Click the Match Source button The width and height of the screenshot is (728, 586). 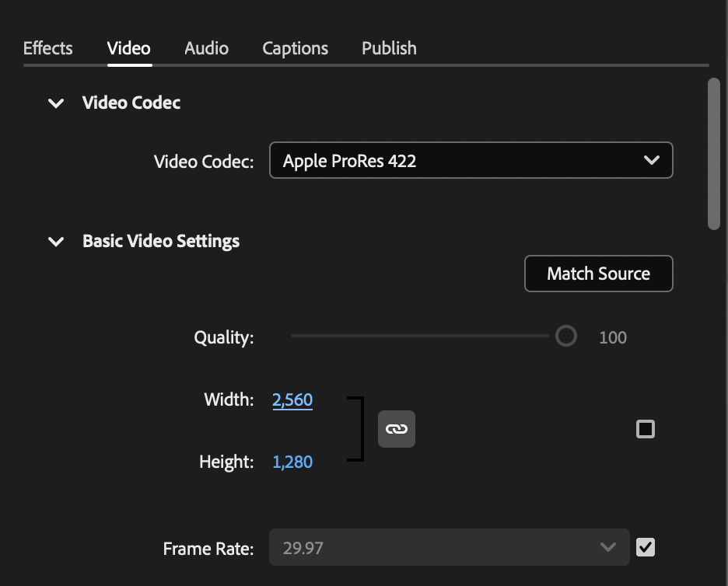tap(598, 274)
